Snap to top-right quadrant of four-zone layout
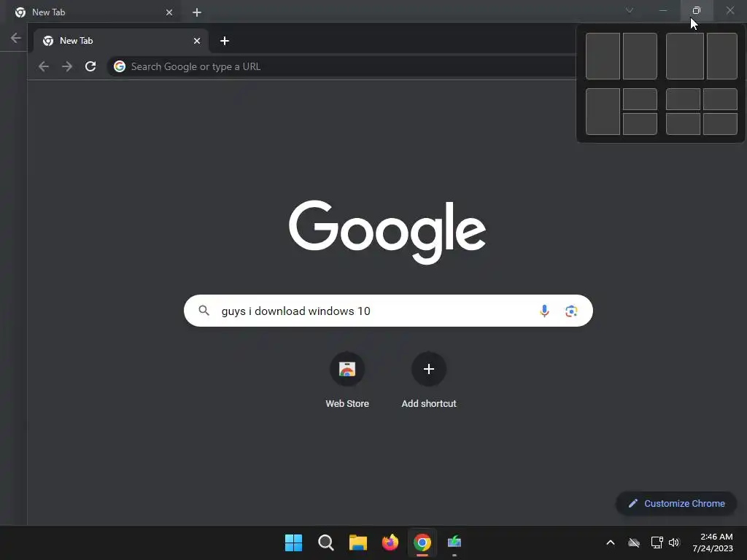 tap(720, 99)
